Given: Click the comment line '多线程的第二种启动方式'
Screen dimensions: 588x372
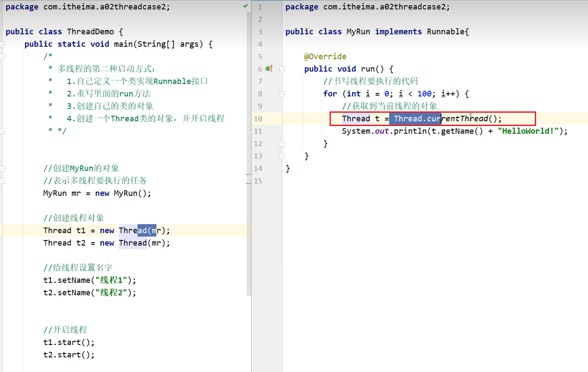Looking at the screenshot, I should tap(107, 69).
